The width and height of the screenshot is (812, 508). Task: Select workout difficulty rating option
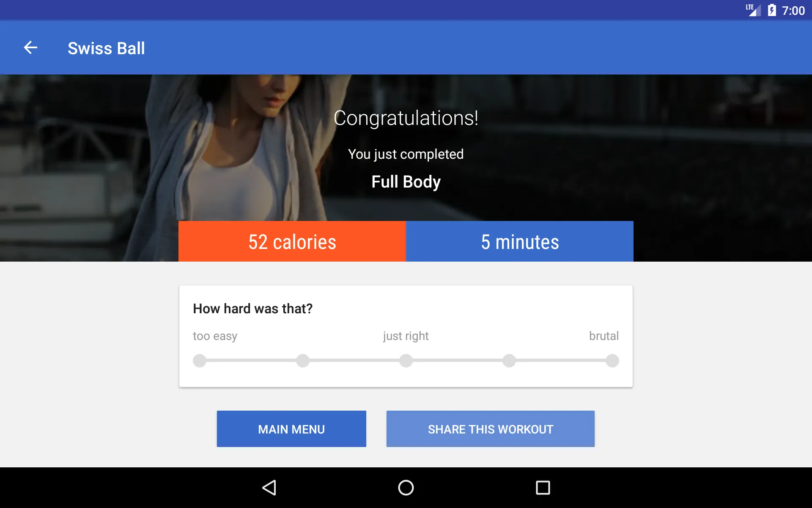pos(406,361)
